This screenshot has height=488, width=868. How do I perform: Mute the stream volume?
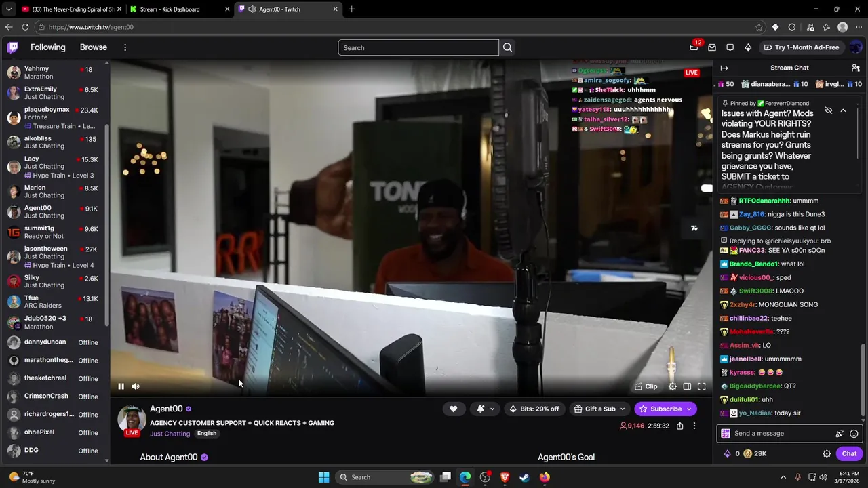tap(136, 386)
